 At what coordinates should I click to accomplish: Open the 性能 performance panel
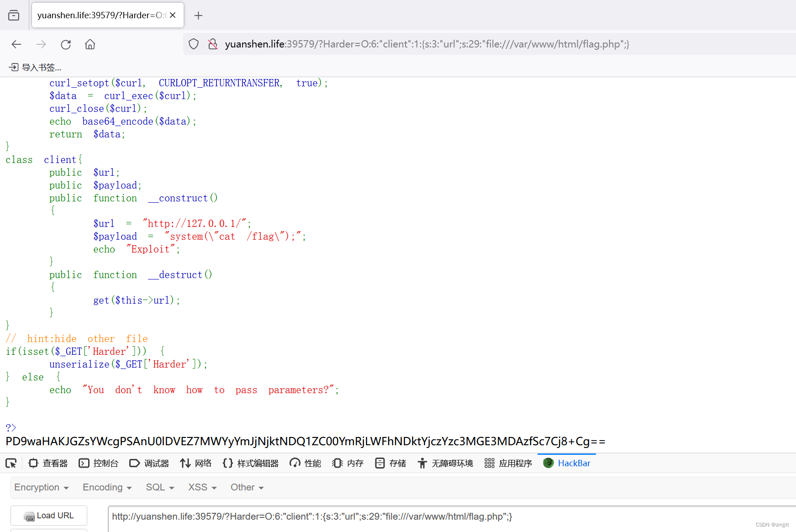(305, 463)
